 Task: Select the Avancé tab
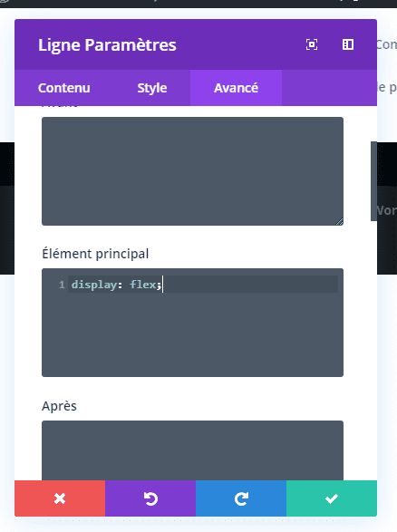coord(236,88)
